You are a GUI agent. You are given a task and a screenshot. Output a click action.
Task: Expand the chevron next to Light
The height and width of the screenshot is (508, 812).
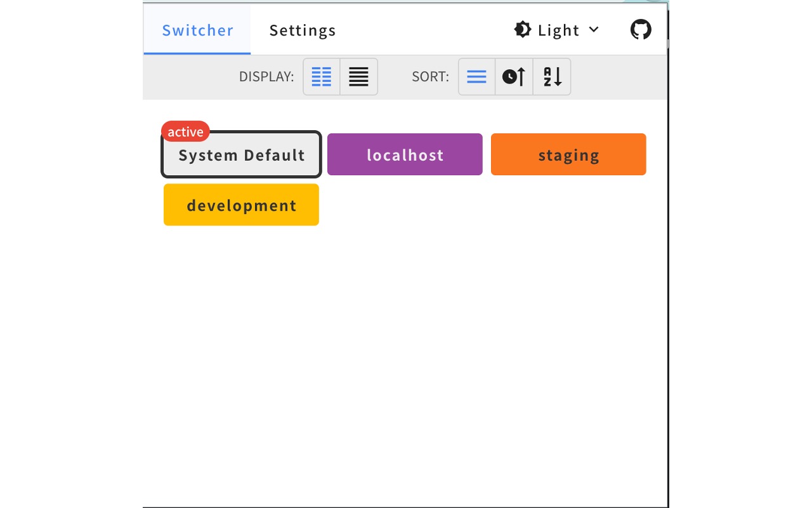[x=594, y=30]
